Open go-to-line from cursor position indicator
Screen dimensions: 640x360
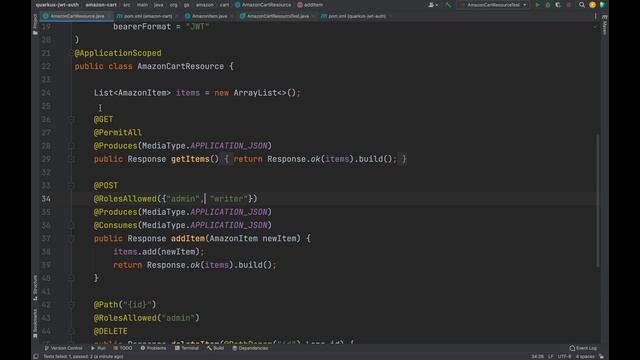(x=538, y=356)
